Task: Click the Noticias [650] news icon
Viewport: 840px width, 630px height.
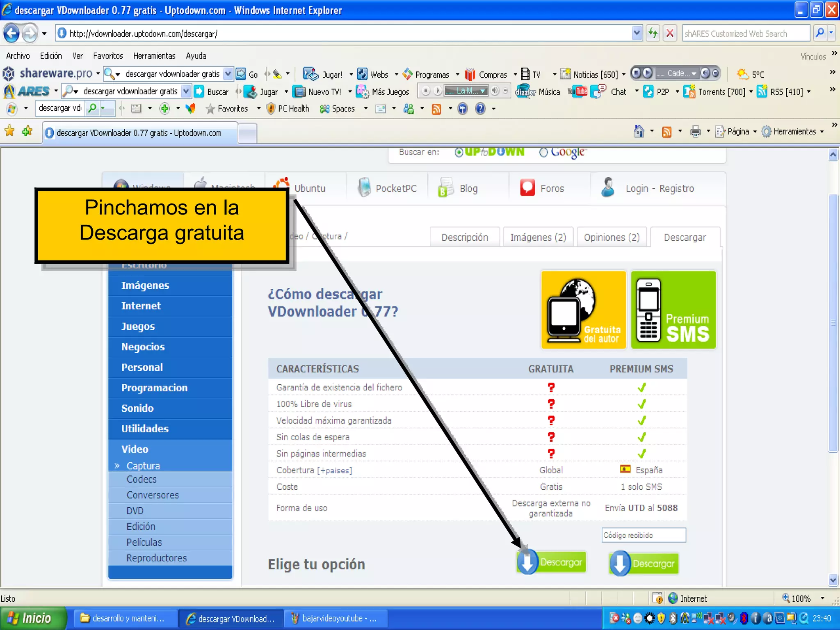Action: (x=566, y=74)
